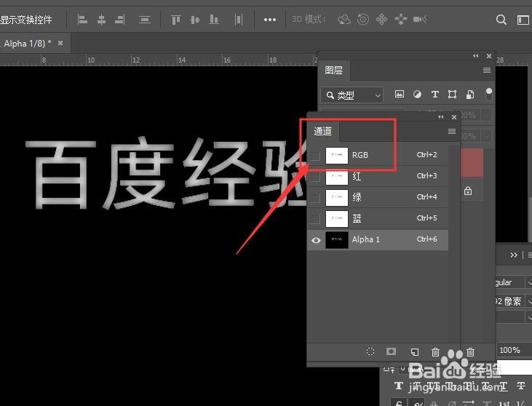
Task: Show the RGB channel visibility box
Action: (x=315, y=156)
